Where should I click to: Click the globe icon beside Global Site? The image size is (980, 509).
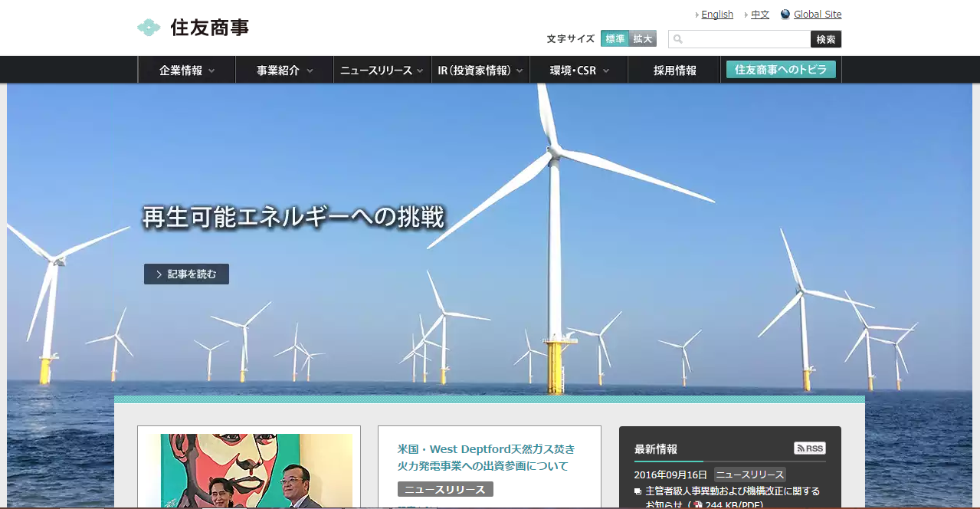pyautogui.click(x=785, y=15)
